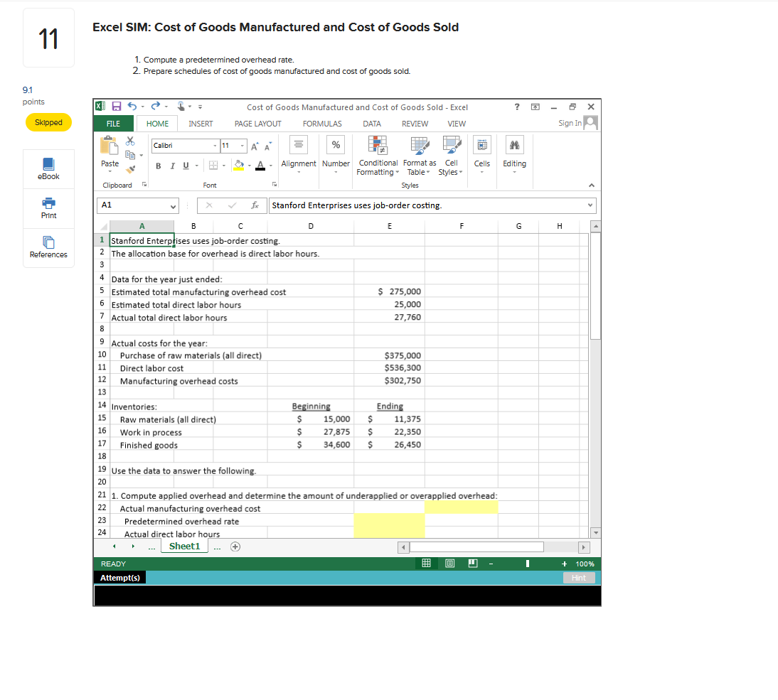Viewport: 778px width, 700px height.
Task: Open the Cells group
Action: 481,154
